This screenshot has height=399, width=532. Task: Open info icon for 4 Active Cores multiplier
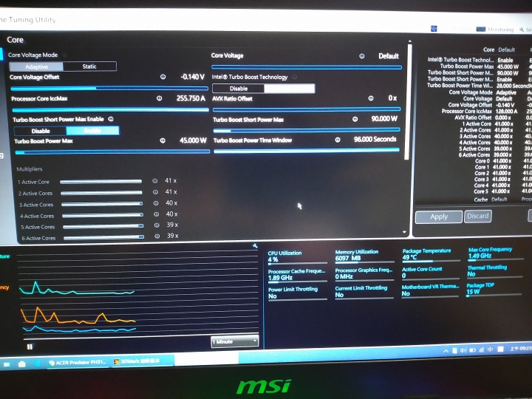157,214
